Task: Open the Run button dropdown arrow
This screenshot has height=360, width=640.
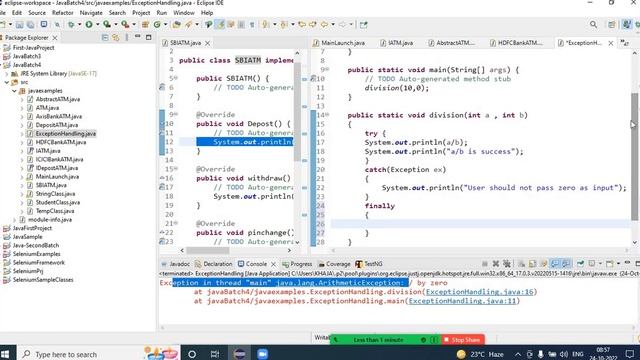Action: [98, 24]
